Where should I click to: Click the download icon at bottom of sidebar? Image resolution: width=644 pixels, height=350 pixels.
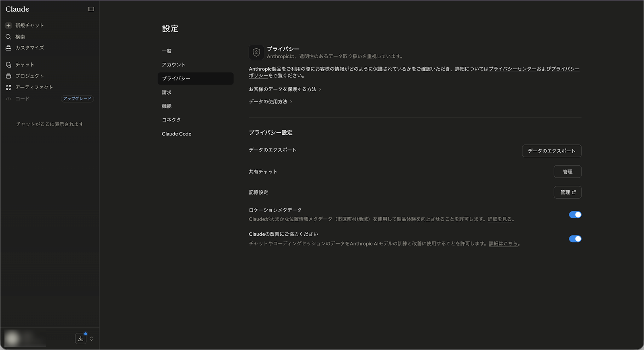tap(80, 339)
